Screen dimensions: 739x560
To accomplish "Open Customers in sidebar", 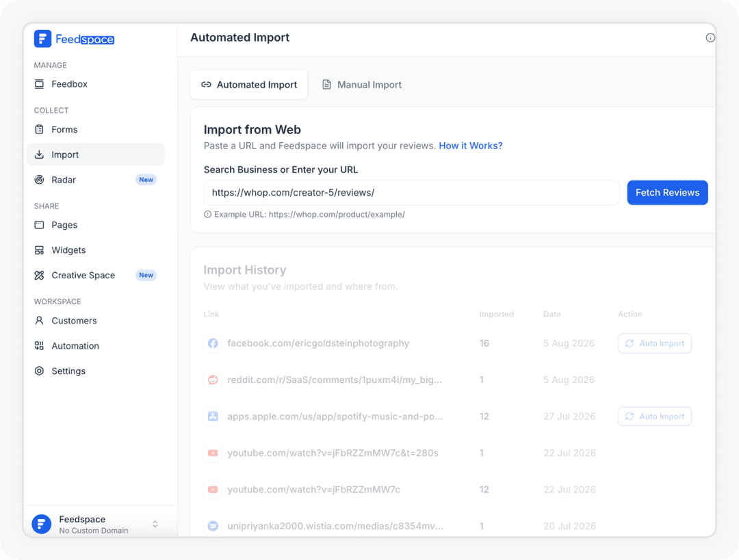I will [x=95, y=321].
